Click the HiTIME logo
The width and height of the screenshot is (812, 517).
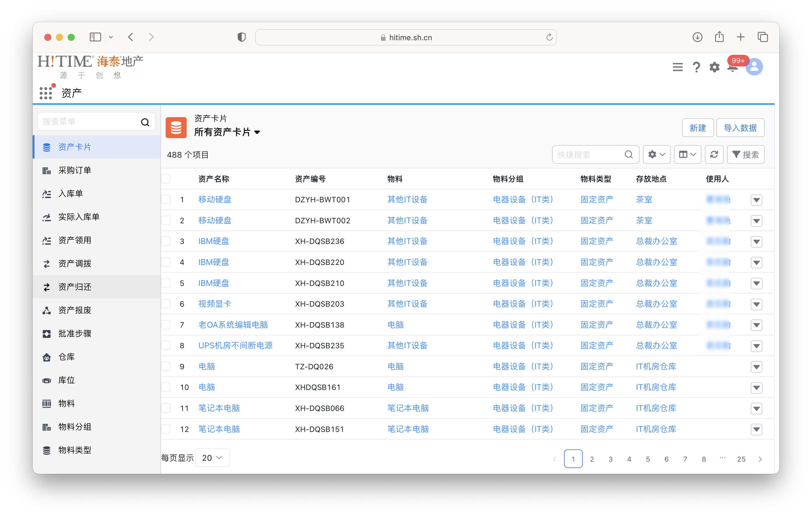point(90,67)
